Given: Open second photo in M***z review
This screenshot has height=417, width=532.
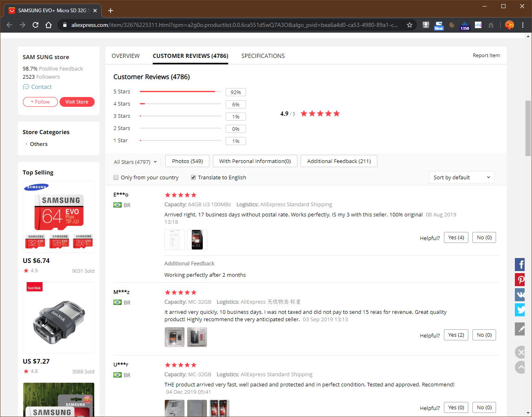Looking at the screenshot, I should tap(197, 337).
